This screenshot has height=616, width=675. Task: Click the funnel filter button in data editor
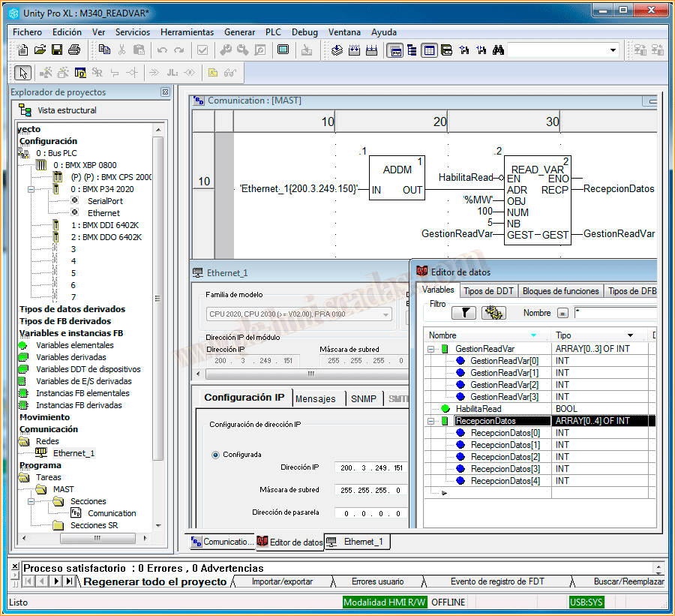pyautogui.click(x=463, y=313)
